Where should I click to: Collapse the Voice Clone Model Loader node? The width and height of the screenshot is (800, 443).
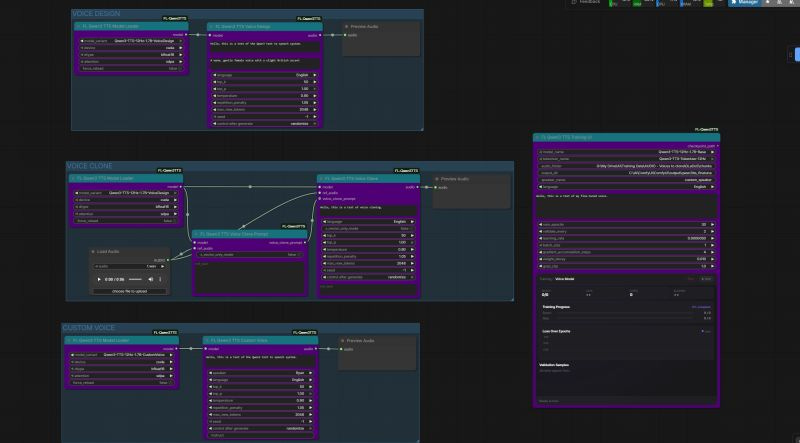tap(73, 179)
